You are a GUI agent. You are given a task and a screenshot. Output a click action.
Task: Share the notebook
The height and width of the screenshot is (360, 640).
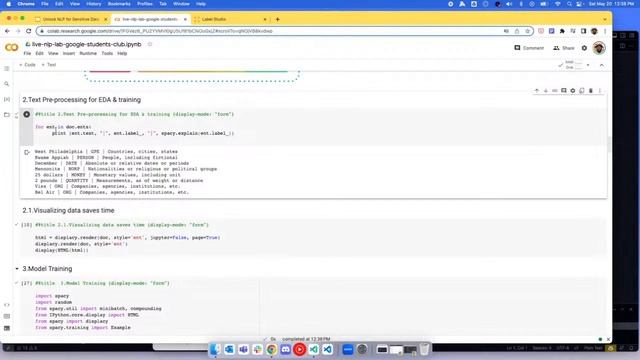click(563, 48)
